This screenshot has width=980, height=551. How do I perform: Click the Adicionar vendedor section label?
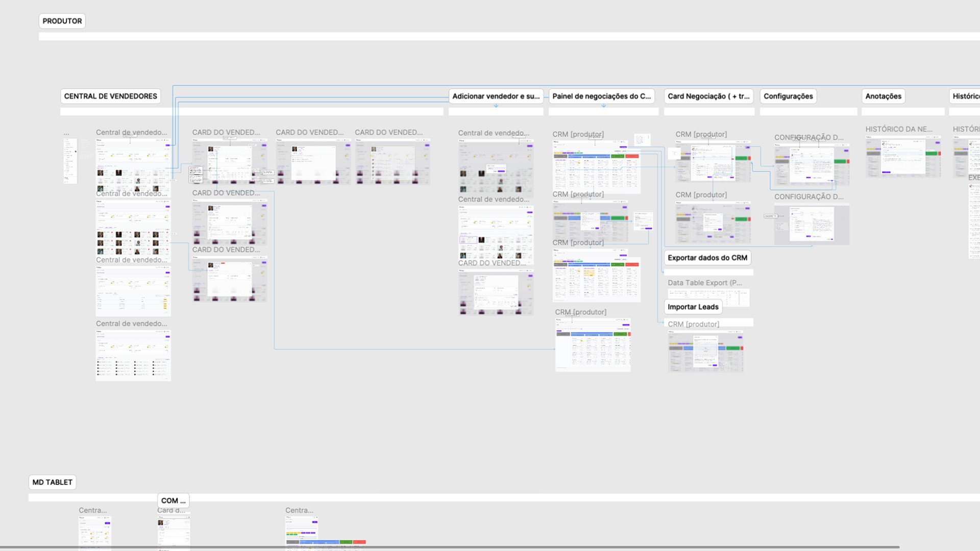pyautogui.click(x=495, y=96)
